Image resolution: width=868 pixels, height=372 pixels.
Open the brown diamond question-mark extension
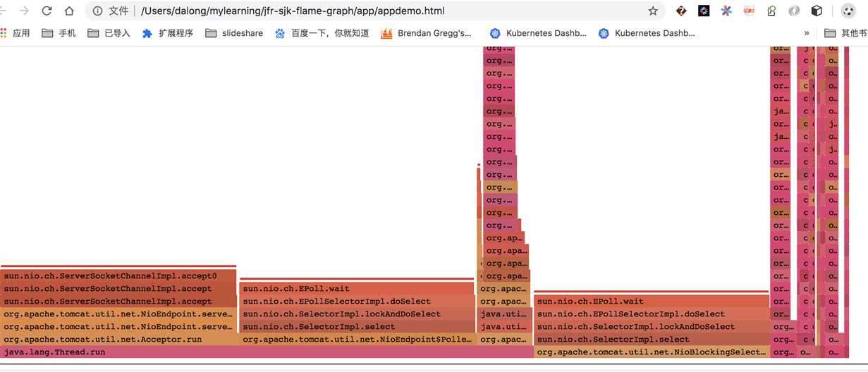[681, 11]
